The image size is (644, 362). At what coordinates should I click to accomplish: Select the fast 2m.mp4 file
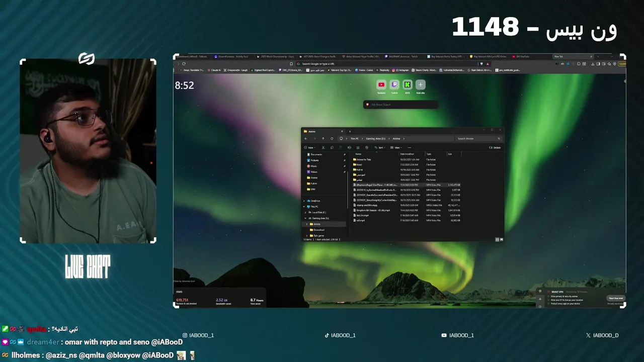(360, 215)
